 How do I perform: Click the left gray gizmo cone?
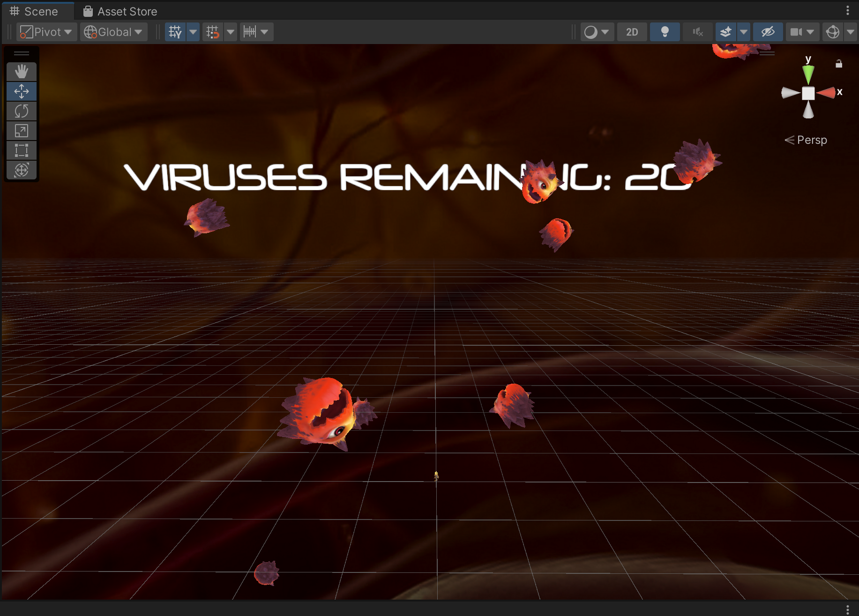point(791,93)
